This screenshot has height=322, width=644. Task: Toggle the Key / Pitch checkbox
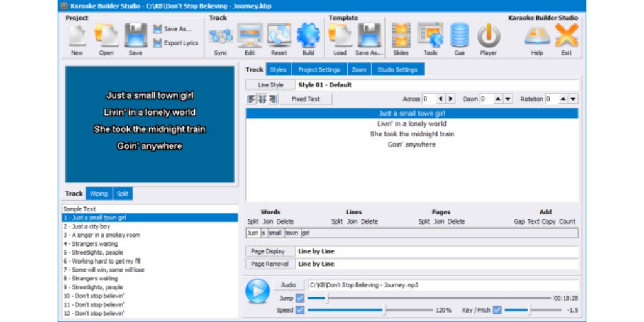497,310
